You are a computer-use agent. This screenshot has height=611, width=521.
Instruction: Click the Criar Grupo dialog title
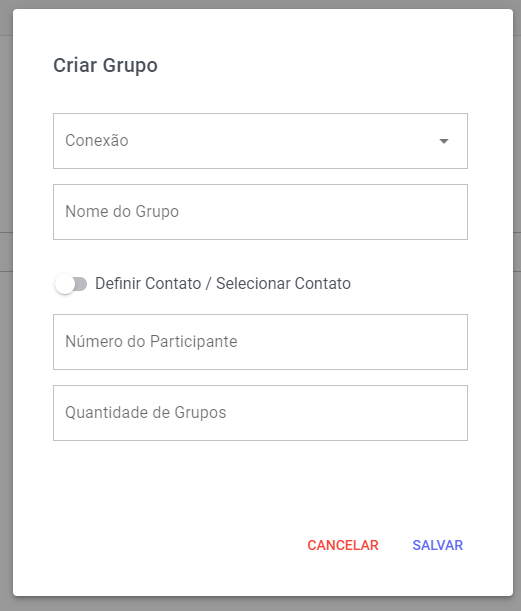pos(105,65)
